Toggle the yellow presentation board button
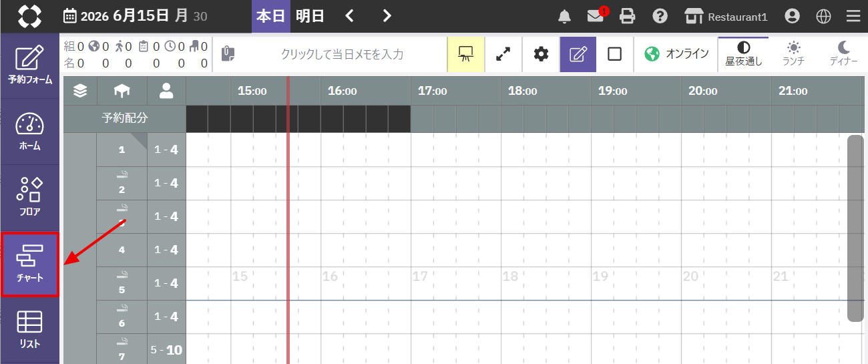This screenshot has width=868, height=364. click(x=466, y=54)
